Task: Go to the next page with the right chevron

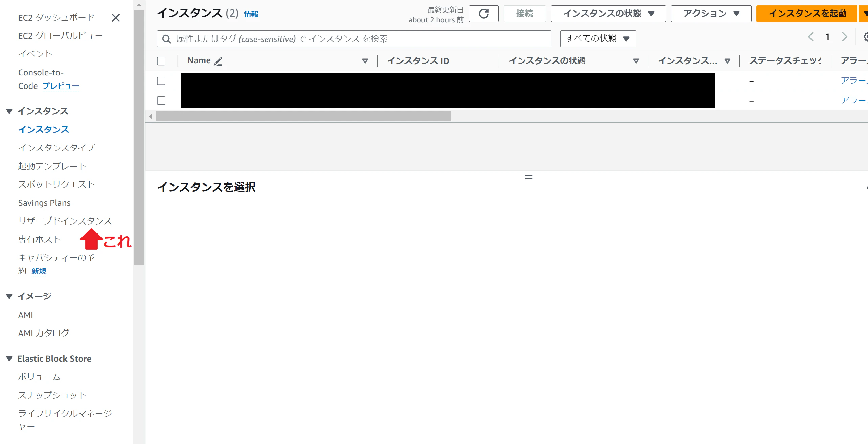Action: (x=845, y=36)
